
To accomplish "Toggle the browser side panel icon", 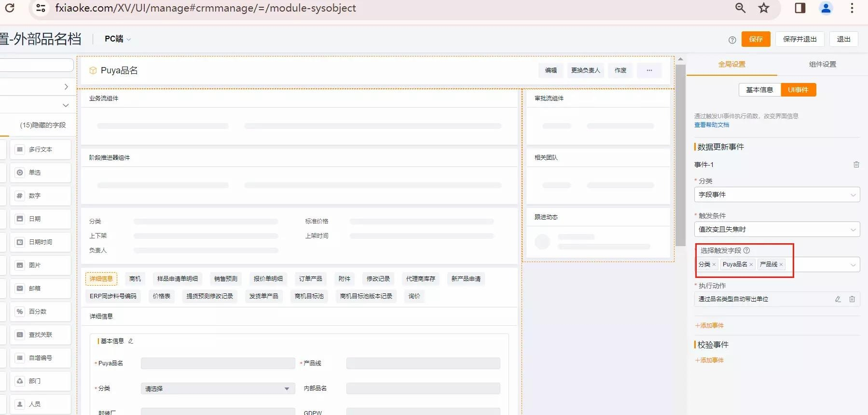I will click(800, 8).
